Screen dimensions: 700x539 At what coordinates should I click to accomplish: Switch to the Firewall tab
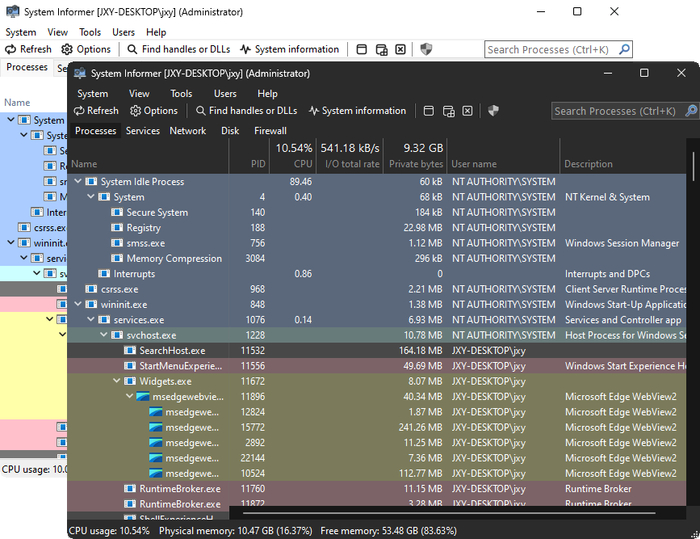(x=270, y=131)
